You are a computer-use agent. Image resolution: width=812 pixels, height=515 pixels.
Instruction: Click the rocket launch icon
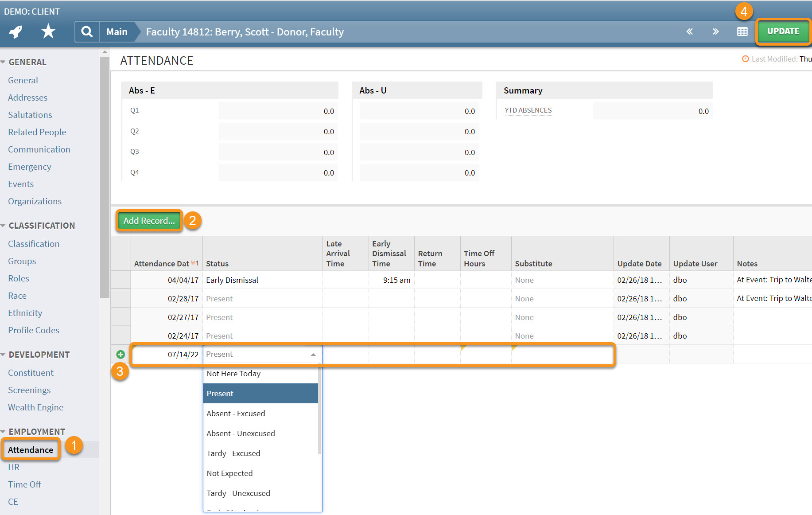pyautogui.click(x=16, y=32)
